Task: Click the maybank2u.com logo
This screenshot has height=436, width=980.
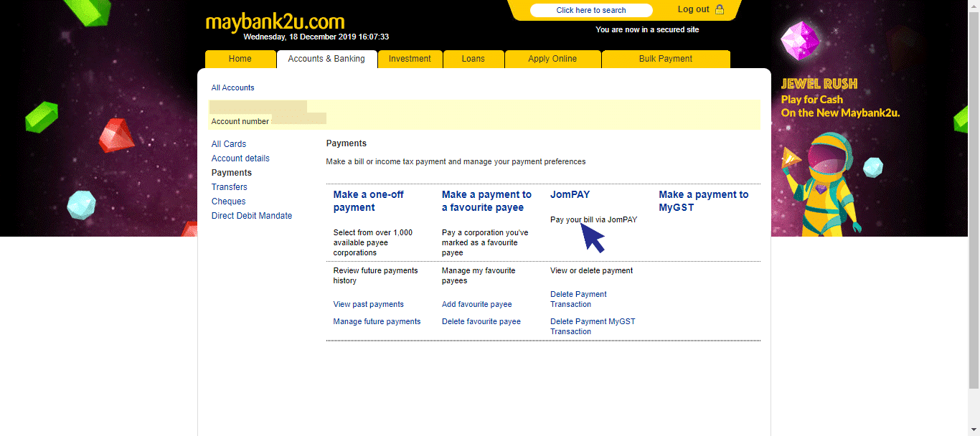Action: pos(275,21)
